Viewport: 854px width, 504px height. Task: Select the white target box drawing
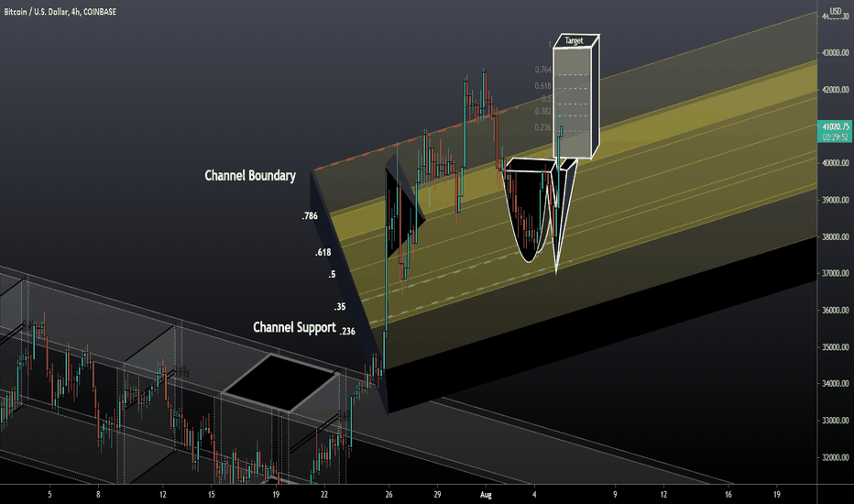(576, 97)
